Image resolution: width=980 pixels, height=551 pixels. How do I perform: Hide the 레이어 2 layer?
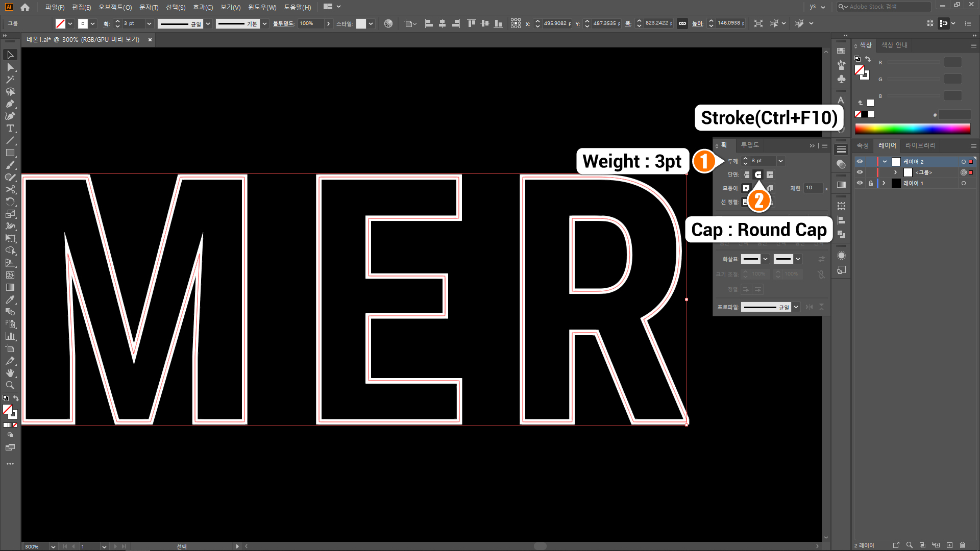860,162
